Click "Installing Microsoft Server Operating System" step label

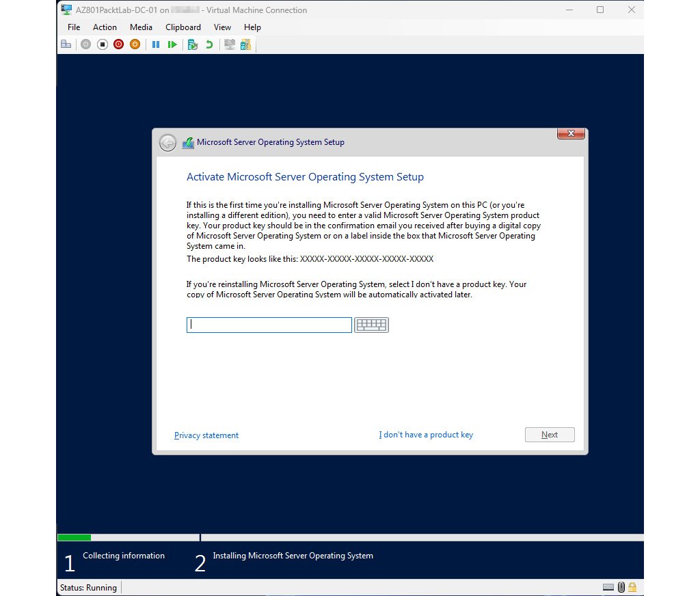click(293, 556)
